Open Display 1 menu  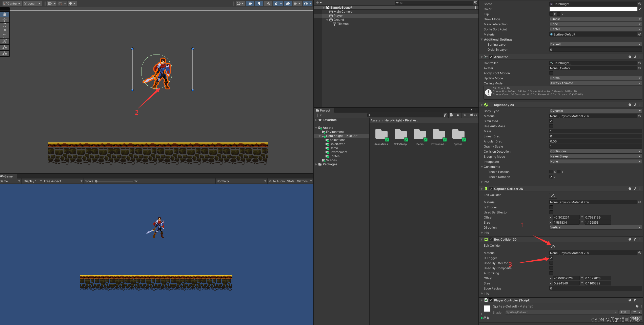(32, 181)
